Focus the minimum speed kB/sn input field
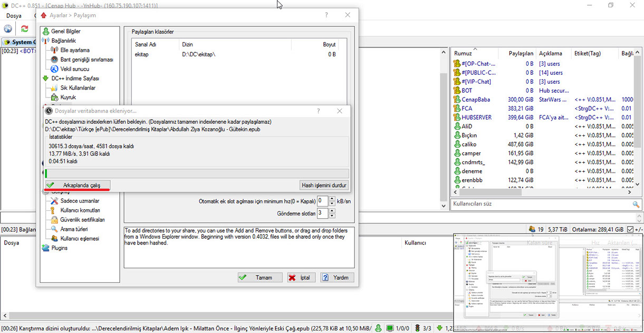644x333 pixels. [323, 201]
